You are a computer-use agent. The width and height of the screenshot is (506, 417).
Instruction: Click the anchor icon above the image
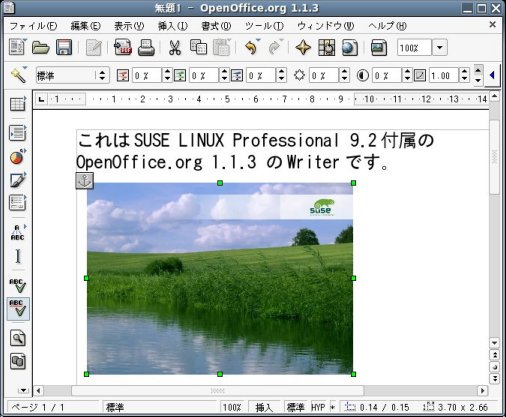coord(85,181)
